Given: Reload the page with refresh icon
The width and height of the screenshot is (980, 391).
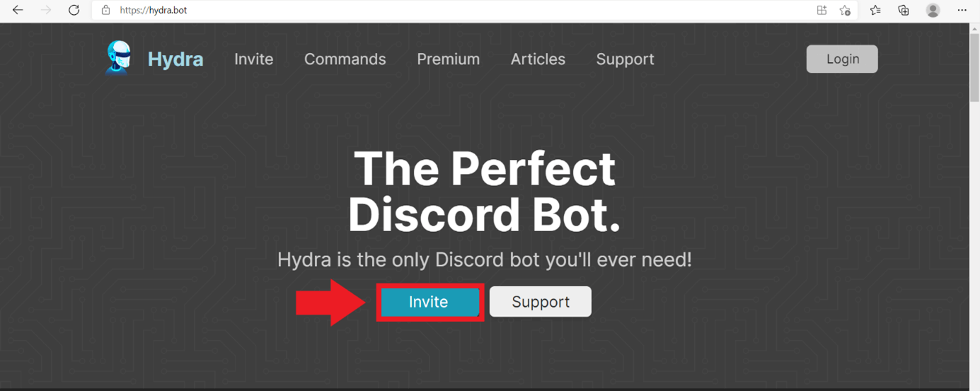Looking at the screenshot, I should (74, 10).
